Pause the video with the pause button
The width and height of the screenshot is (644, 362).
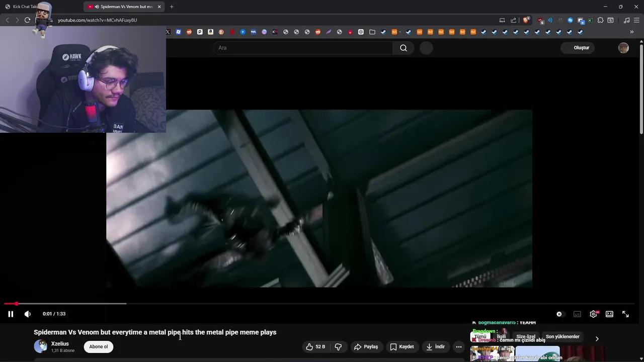(x=10, y=314)
